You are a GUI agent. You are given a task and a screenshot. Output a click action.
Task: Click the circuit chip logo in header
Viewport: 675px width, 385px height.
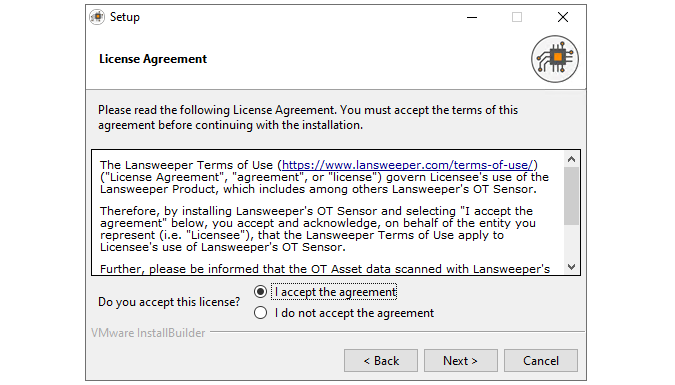click(x=555, y=59)
